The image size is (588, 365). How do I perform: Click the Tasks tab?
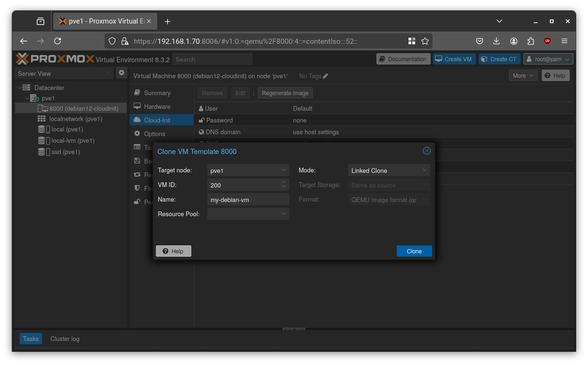click(x=30, y=339)
